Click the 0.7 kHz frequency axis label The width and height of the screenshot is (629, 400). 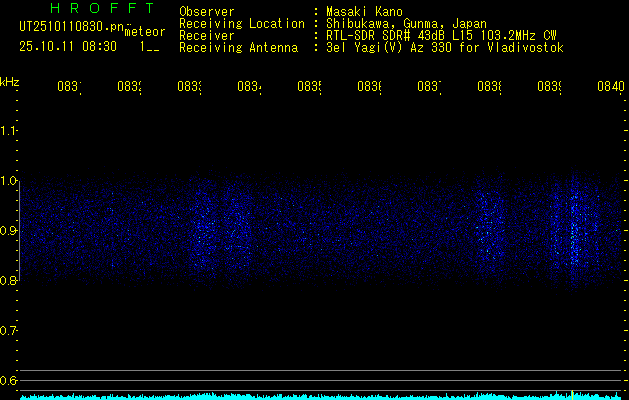pos(8,331)
